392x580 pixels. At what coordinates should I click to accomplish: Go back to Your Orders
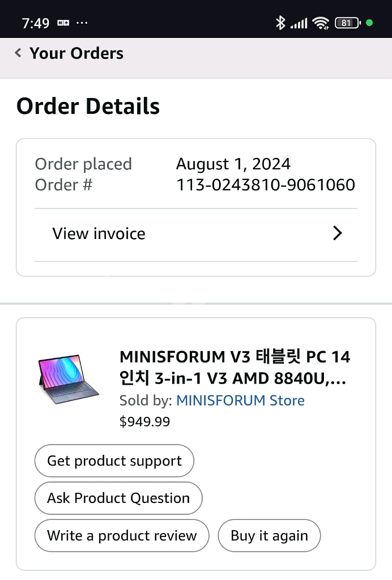76,53
